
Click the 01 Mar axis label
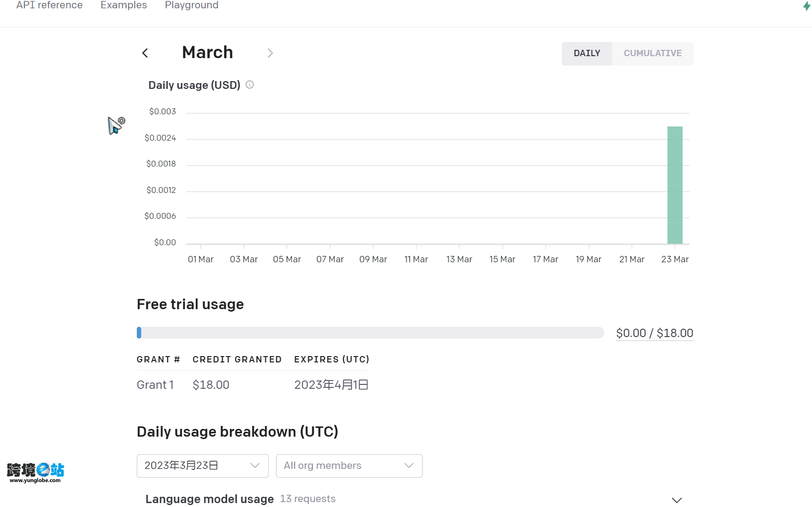pyautogui.click(x=201, y=259)
